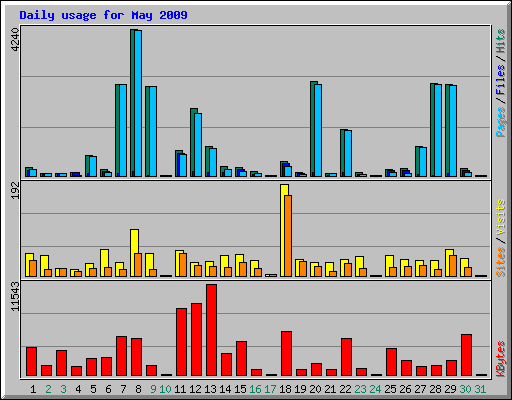The image size is (512, 400).
Task: Click day 13 on the x-axis
Action: [210, 389]
